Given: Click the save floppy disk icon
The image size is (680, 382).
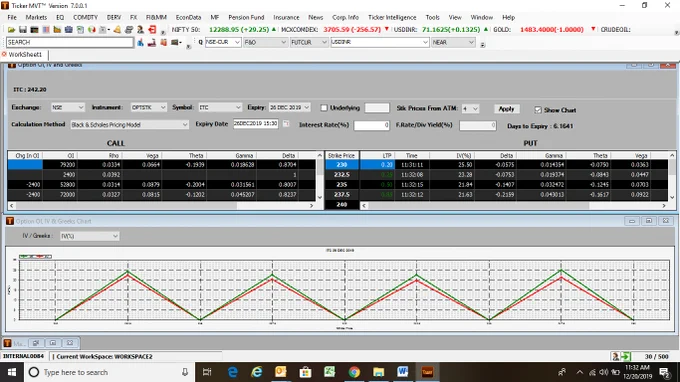Looking at the screenshot, I should point(23,29).
